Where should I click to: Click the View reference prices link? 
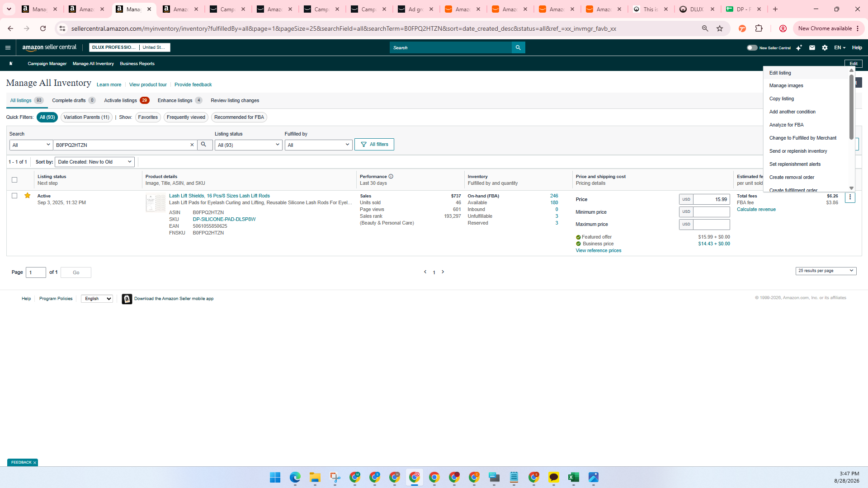pos(598,251)
